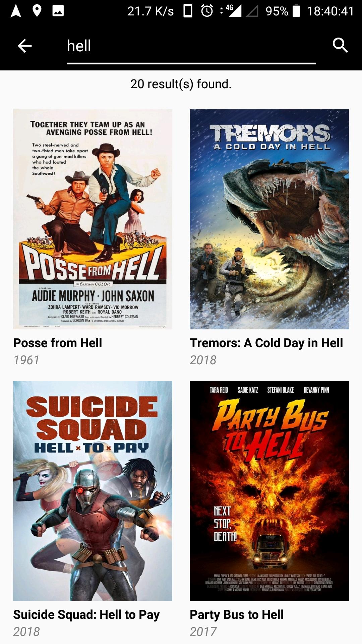362x644 pixels.
Task: Open the Posse from Hell poster
Action: [x=93, y=219]
